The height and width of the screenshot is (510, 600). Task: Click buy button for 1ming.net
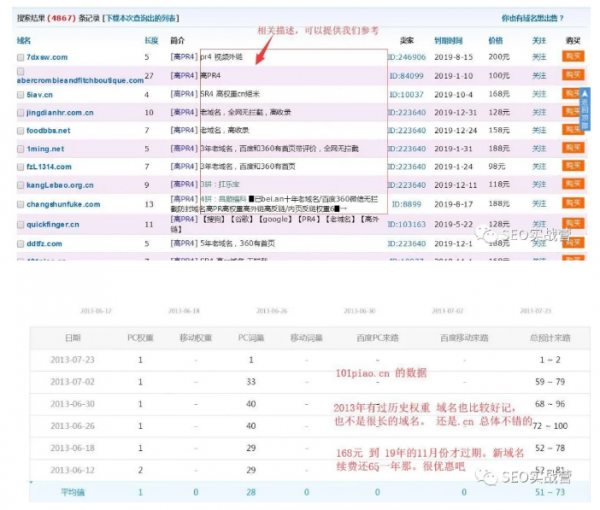tap(573, 148)
